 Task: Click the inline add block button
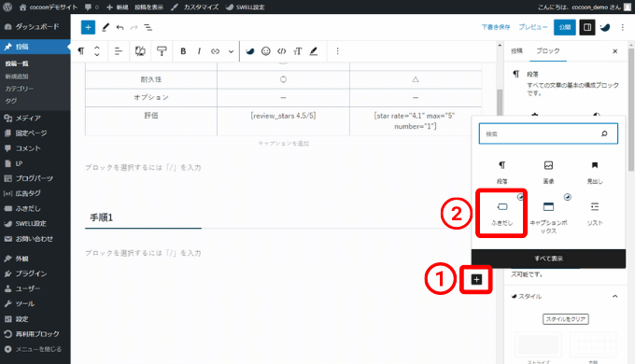(x=476, y=279)
